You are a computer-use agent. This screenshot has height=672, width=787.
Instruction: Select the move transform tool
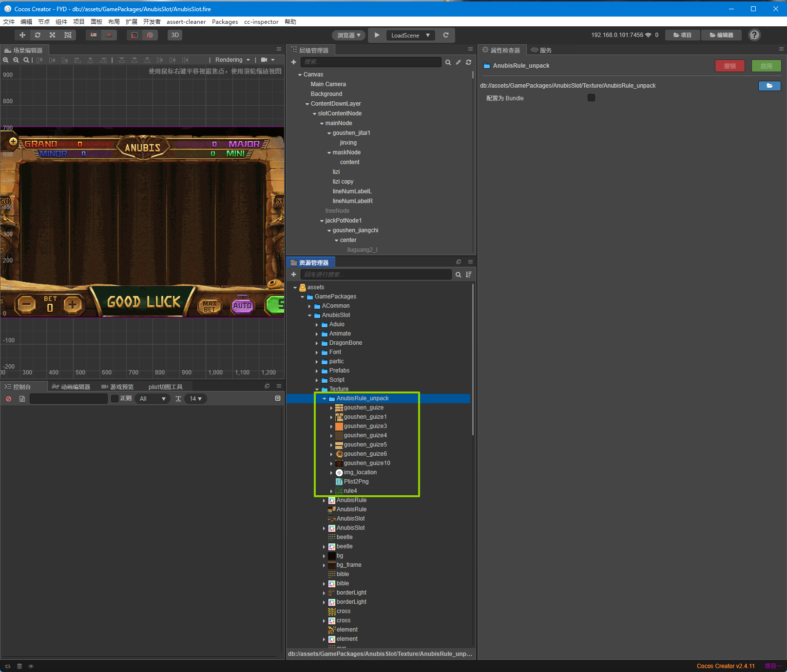click(x=22, y=35)
